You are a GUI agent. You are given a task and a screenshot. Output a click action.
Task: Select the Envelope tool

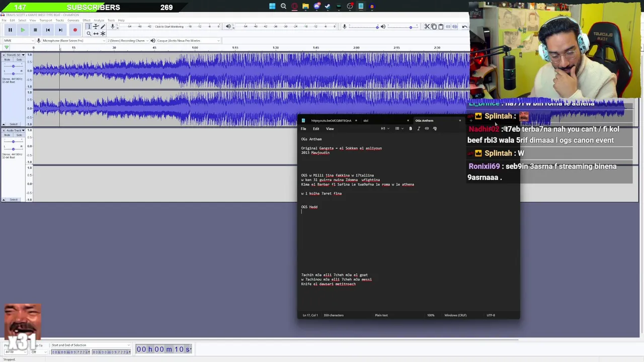pyautogui.click(x=96, y=27)
